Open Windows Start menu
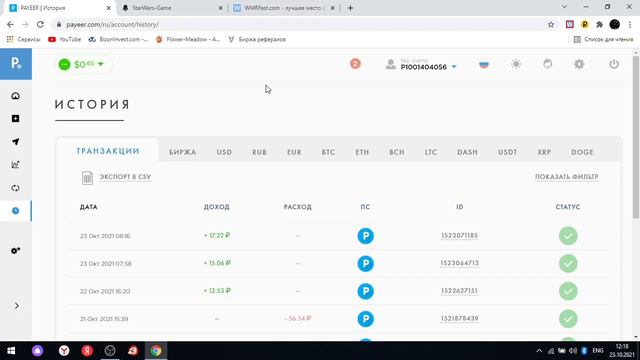The height and width of the screenshot is (360, 640). (11, 351)
